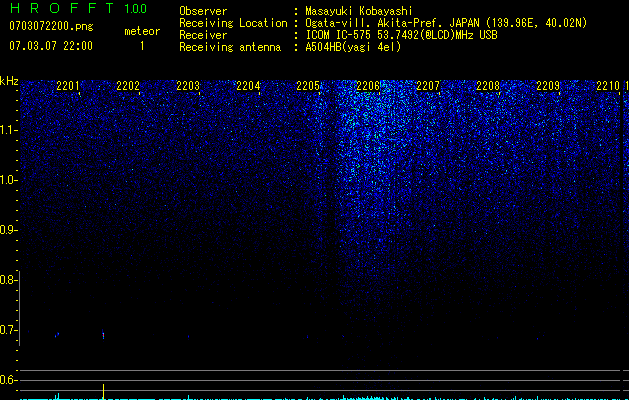
Task: Click the 2203 time marker
Action: coord(188,86)
